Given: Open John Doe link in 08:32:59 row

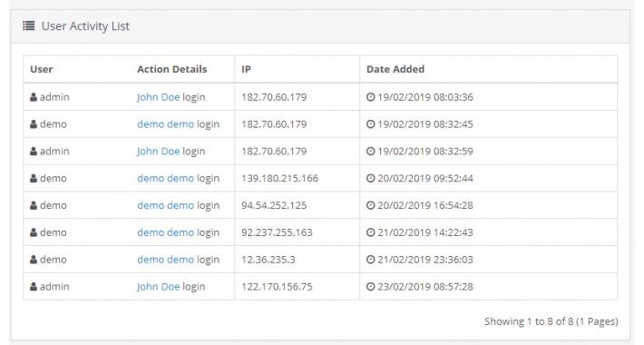Looking at the screenshot, I should (x=158, y=152).
